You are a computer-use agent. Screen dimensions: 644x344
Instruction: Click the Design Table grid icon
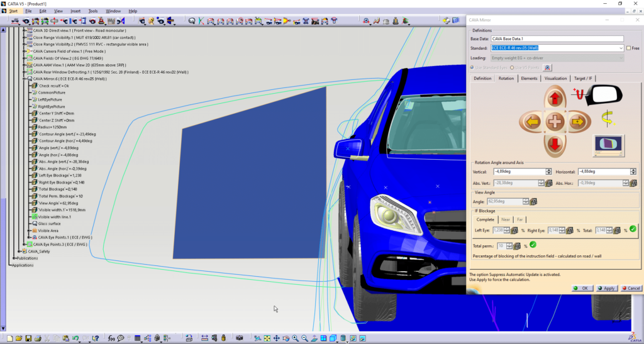click(137, 339)
